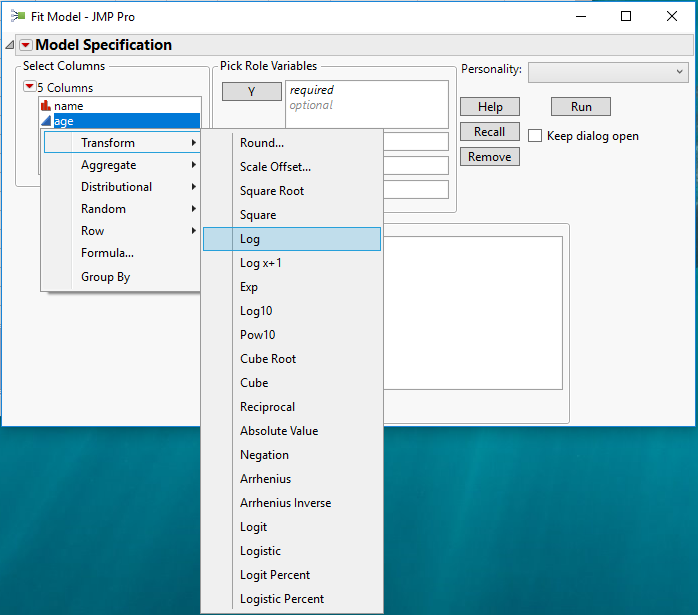Open the Distributional submenu
Viewport: 698px width, 615px height.
pos(122,187)
